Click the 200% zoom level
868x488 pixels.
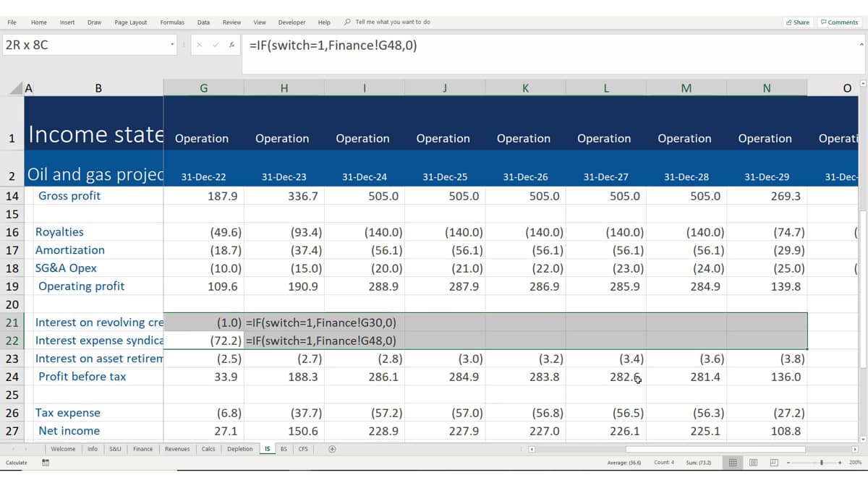[854, 463]
